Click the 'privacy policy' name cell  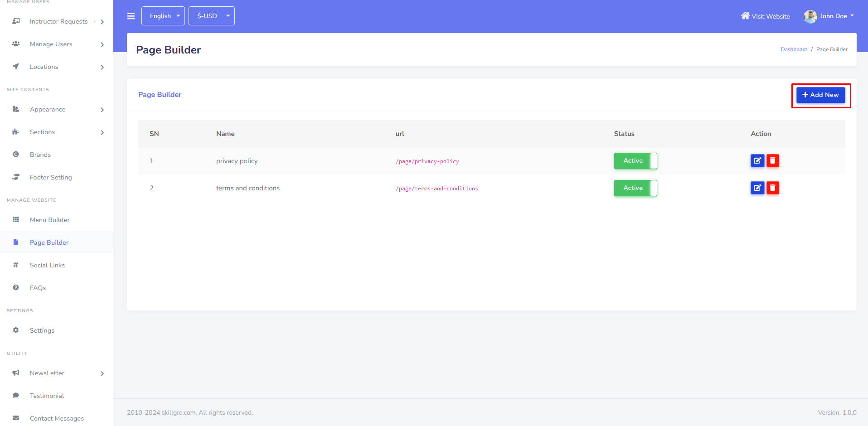(237, 161)
